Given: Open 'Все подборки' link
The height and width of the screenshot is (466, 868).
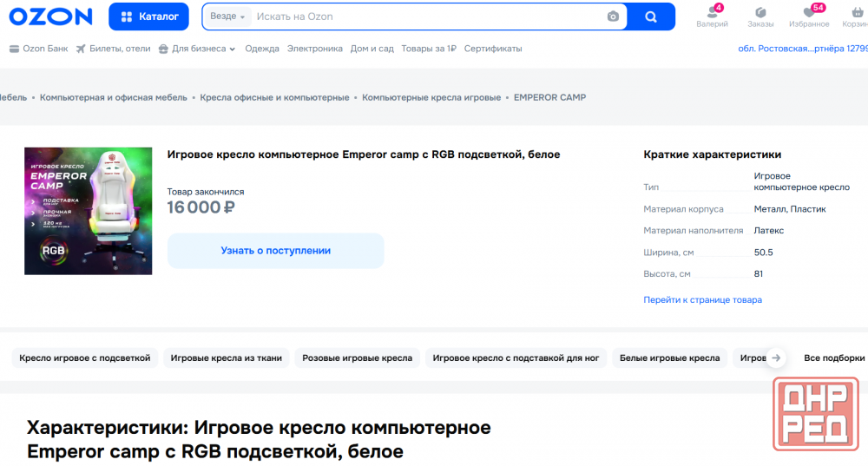Looking at the screenshot, I should click(x=833, y=358).
